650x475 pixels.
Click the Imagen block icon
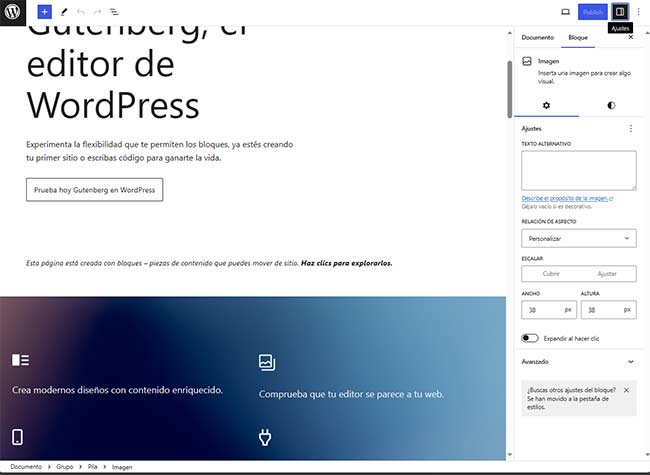(x=527, y=61)
